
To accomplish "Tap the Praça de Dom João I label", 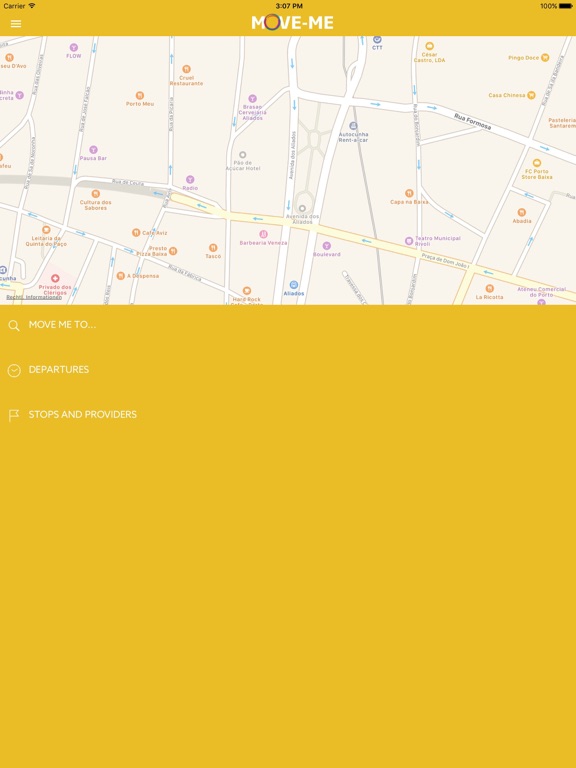I will (445, 261).
